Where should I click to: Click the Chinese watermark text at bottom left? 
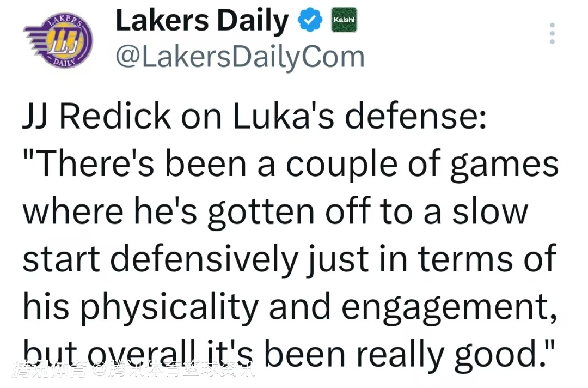pos(133,370)
